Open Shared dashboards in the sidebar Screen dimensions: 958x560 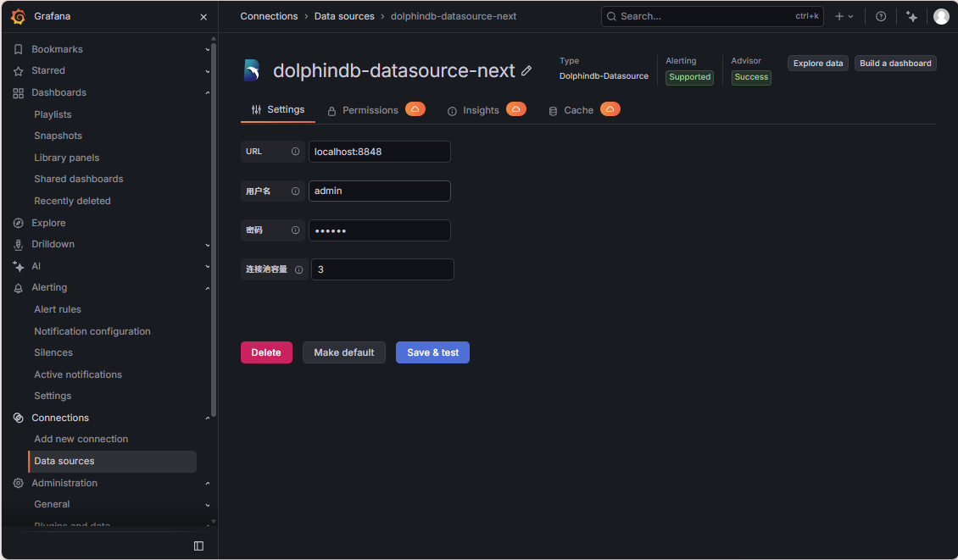click(x=79, y=179)
